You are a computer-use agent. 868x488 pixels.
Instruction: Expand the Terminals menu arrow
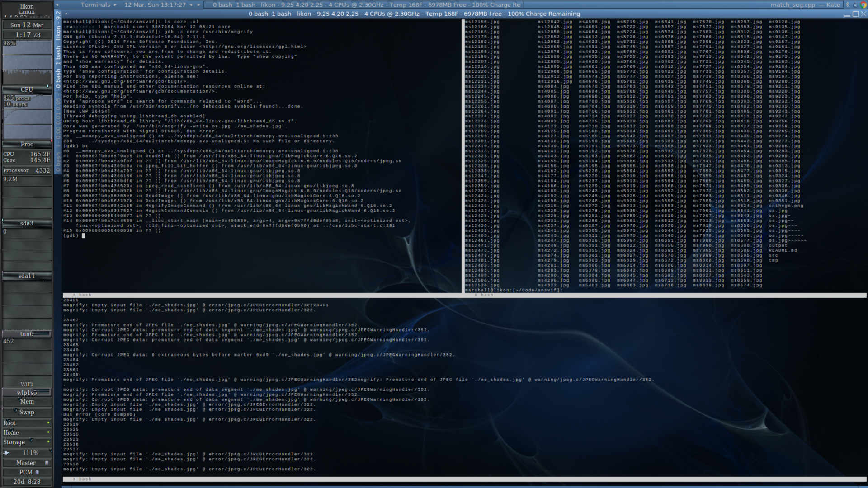115,5
